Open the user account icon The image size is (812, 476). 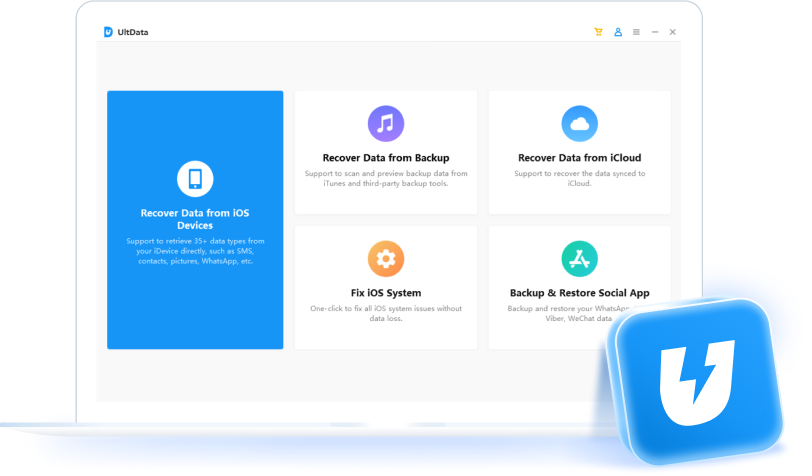point(618,32)
